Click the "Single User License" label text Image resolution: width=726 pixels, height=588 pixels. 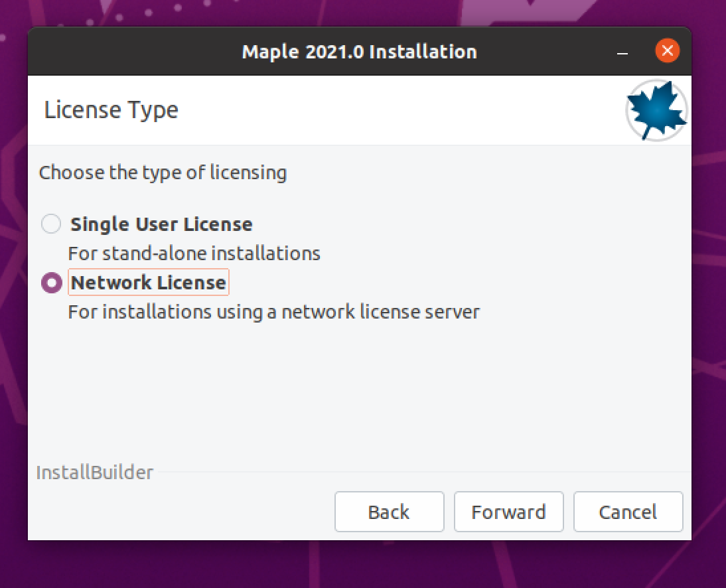point(161,224)
